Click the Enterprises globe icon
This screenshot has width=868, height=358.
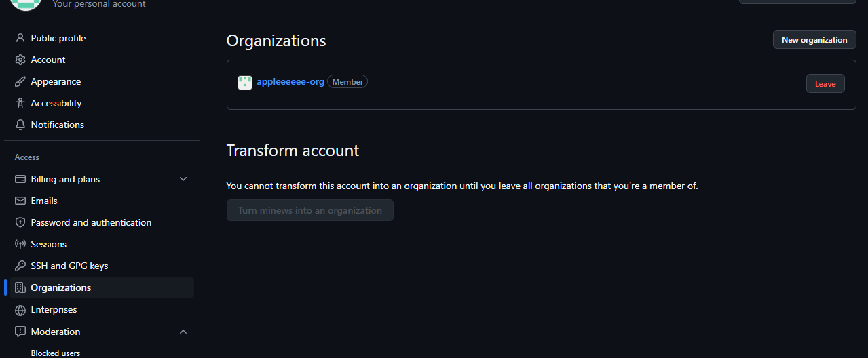click(20, 309)
